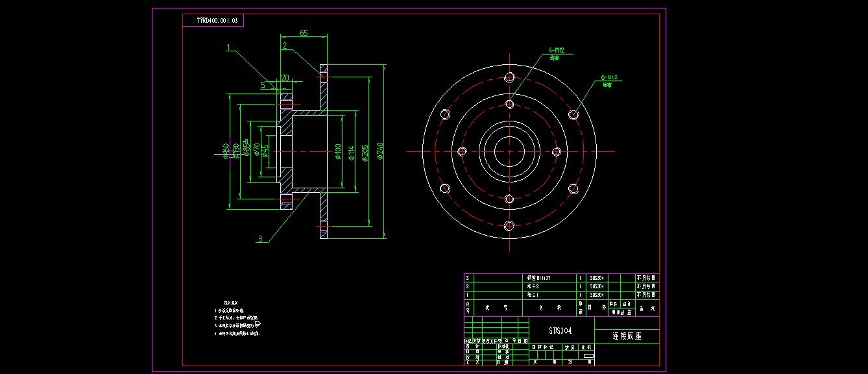Click part balloon number 1 label
This screenshot has width=868, height=374.
(x=228, y=47)
